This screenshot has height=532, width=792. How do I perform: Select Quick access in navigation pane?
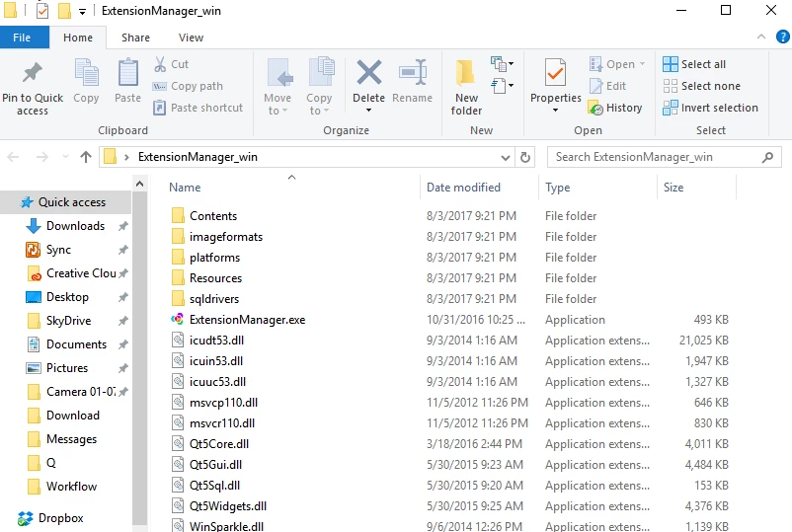65,202
